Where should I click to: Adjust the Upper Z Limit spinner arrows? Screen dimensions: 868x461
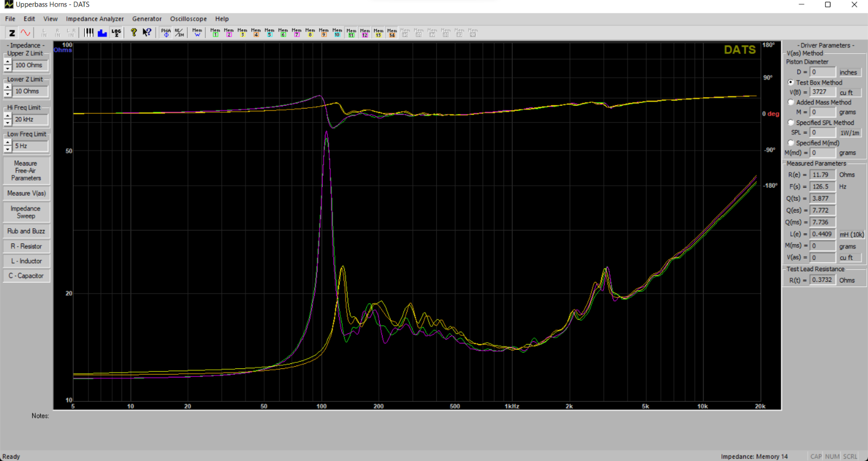coord(8,65)
